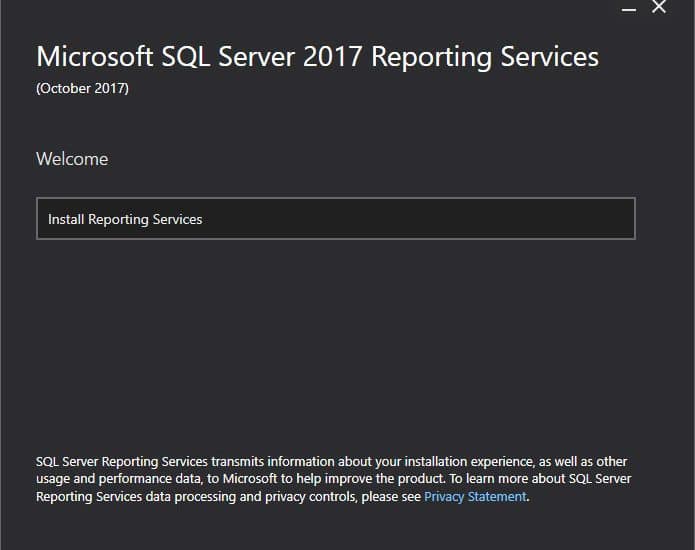Click empty area right of Install Reporting Services label
Screen dimensions: 695x550
pyautogui.click(x=417, y=219)
